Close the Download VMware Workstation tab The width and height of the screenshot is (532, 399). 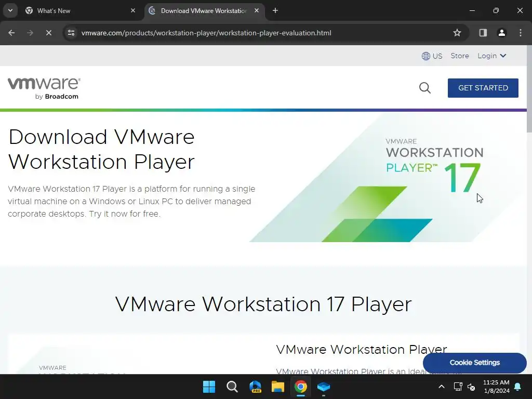pos(257,10)
